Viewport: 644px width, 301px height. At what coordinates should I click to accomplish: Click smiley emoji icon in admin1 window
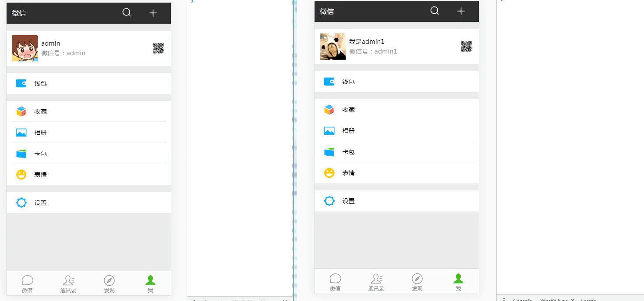[x=329, y=173]
